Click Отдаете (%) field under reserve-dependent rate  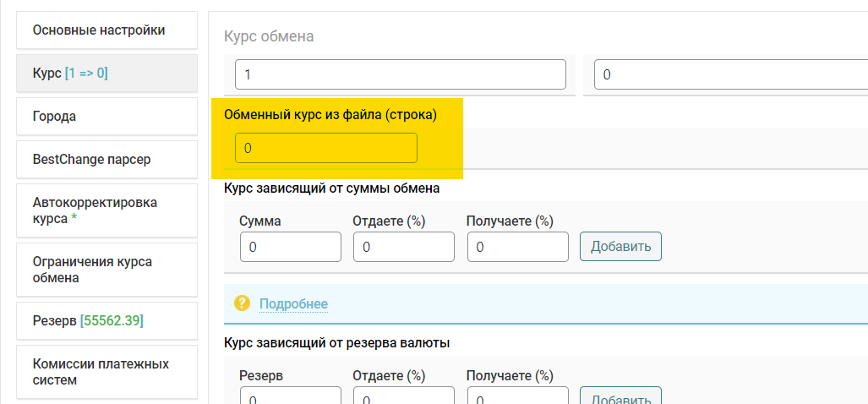click(x=404, y=396)
